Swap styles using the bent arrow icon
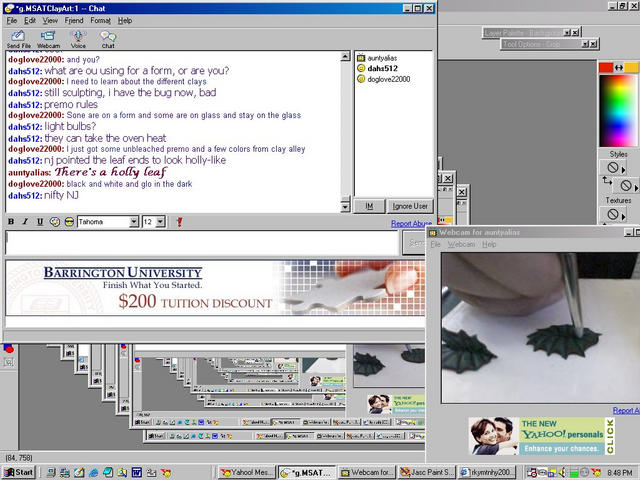640x480 pixels. (607, 181)
